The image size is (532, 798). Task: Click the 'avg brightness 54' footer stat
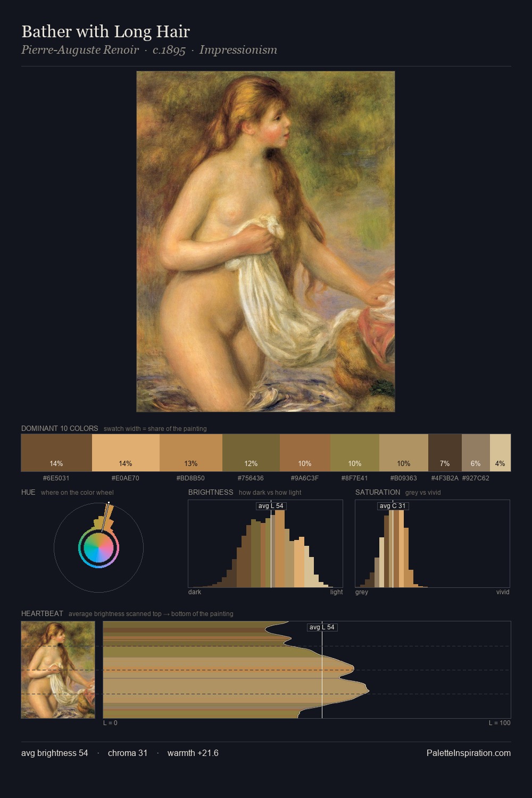coord(55,753)
